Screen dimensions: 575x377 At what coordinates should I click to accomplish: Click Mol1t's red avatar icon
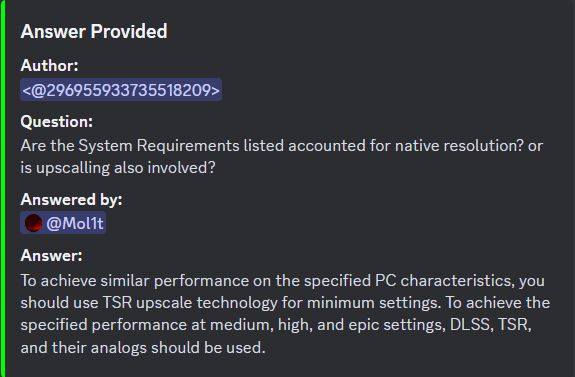tap(33, 223)
